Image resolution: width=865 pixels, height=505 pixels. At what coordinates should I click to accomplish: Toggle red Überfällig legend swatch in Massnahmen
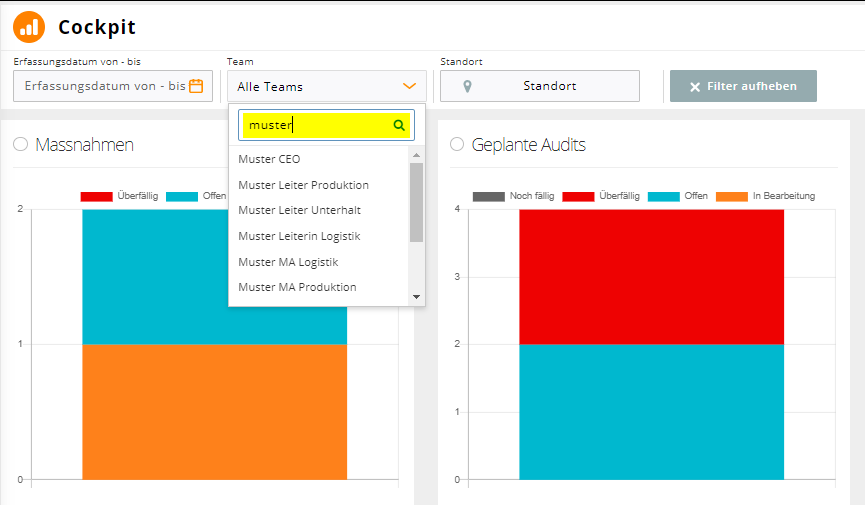[x=97, y=196]
